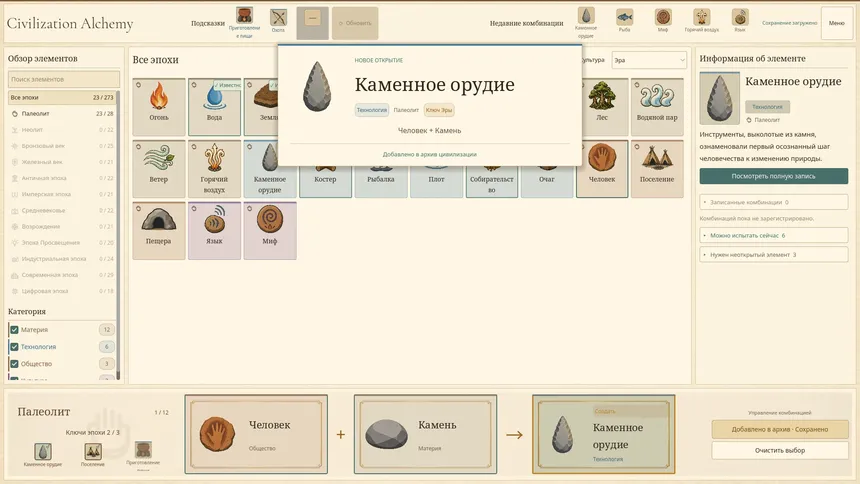Image resolution: width=860 pixels, height=484 pixels.
Task: Select the Ветер element card
Action: 159,168
